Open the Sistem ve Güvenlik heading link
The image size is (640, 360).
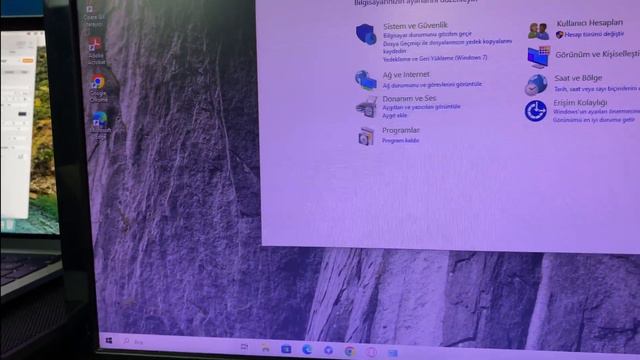click(415, 25)
